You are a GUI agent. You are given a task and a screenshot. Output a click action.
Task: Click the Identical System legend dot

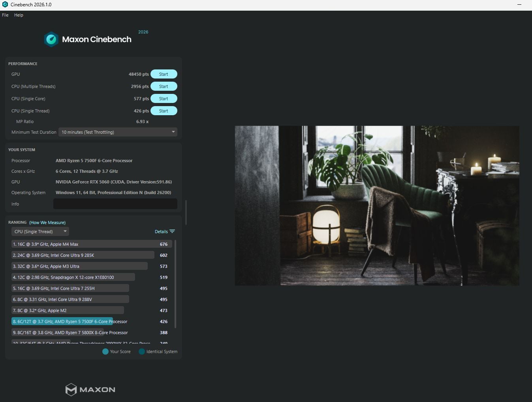[x=142, y=352]
